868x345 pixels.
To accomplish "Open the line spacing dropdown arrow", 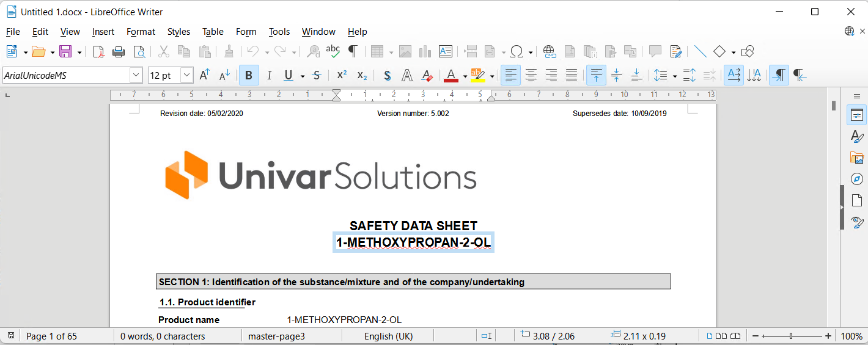I will [675, 76].
